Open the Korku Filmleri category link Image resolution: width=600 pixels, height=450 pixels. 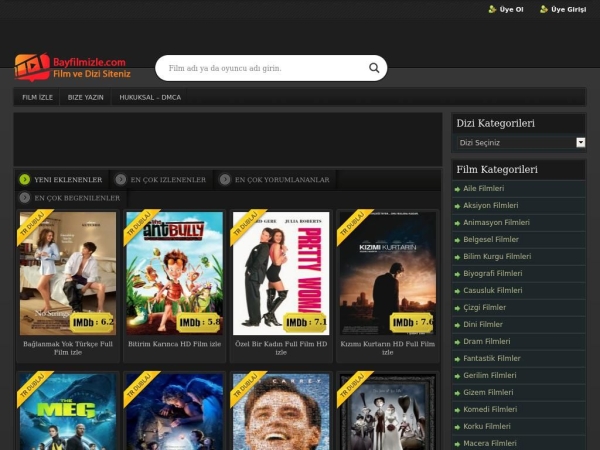pos(487,426)
